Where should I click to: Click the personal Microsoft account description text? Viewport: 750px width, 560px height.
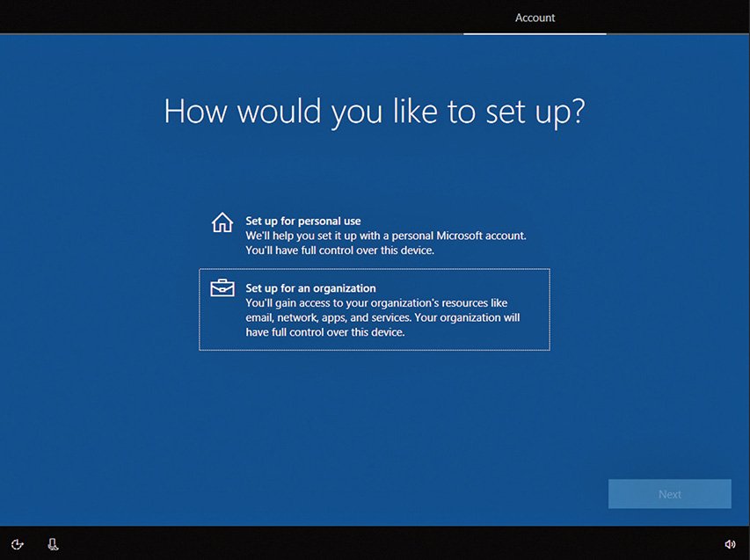386,236
